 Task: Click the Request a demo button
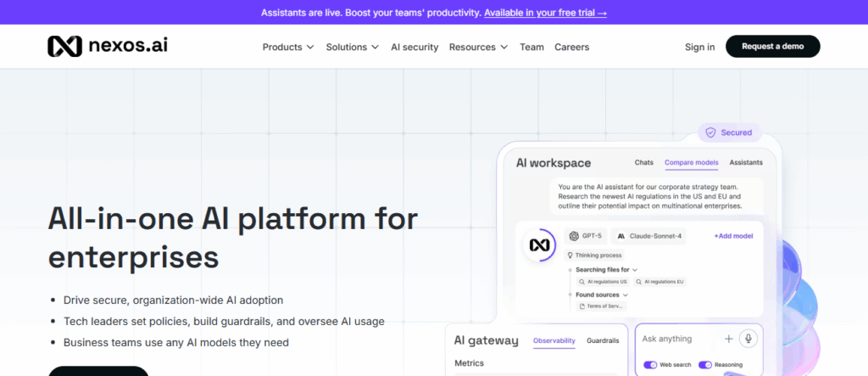click(x=772, y=47)
